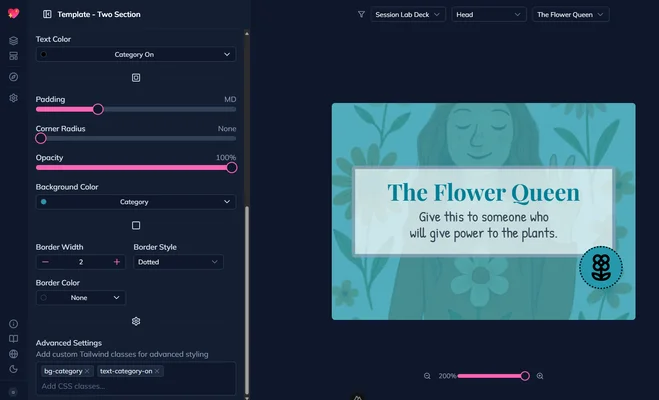Open the info circle sidebar icon
The image size is (659, 400).
13,324
